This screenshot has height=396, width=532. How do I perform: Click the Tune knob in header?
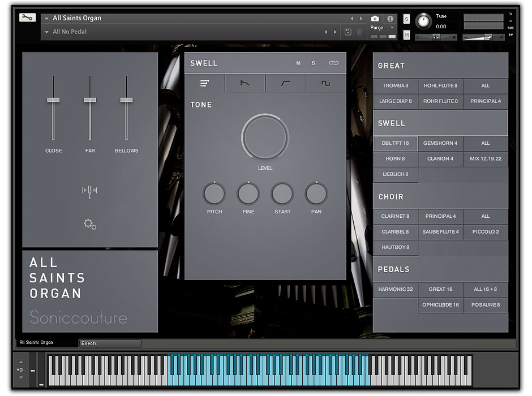click(x=423, y=21)
